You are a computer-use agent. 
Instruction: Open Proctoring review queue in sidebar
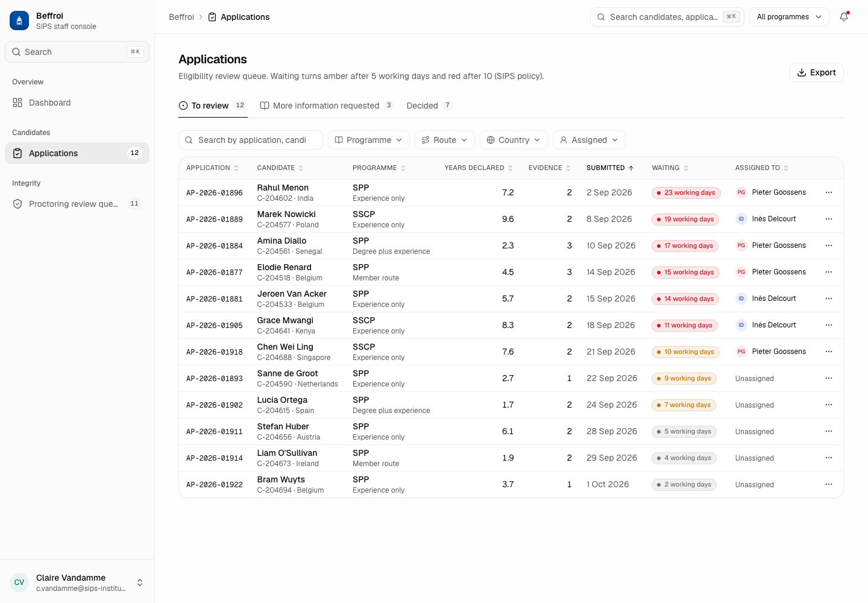[x=77, y=204]
